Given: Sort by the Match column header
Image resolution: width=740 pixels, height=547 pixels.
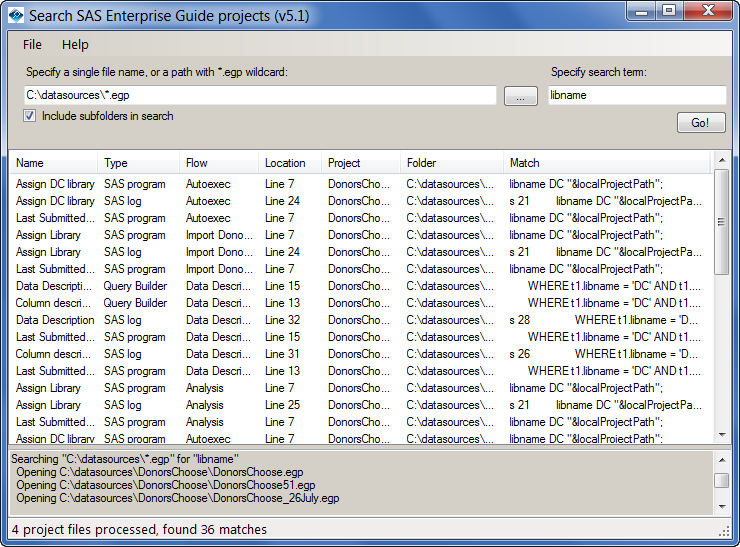Looking at the screenshot, I should pos(606,163).
